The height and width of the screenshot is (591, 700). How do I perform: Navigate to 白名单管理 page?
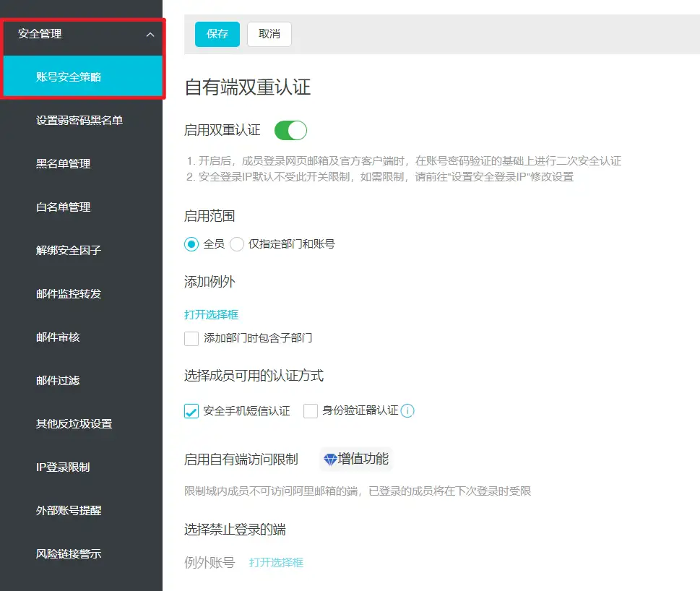click(64, 207)
